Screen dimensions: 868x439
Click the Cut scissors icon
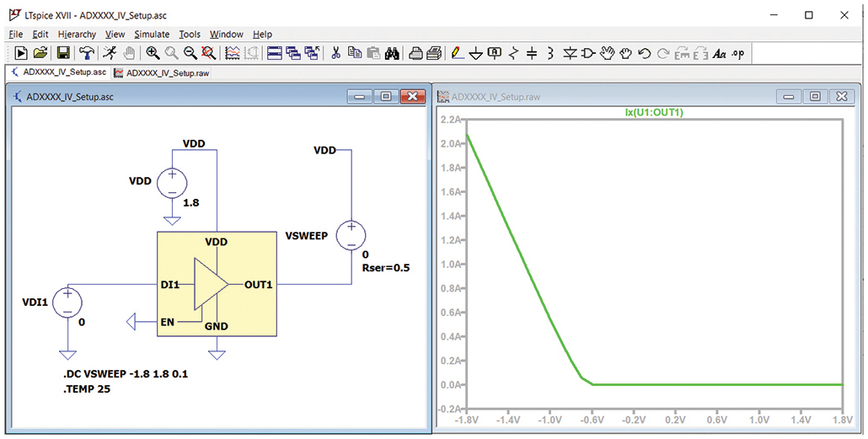point(335,53)
